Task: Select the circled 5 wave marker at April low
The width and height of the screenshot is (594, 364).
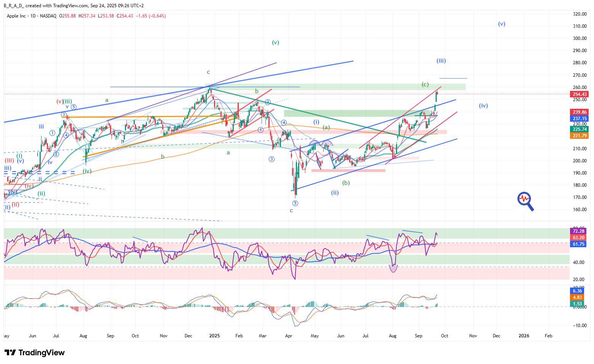Action: click(x=295, y=203)
